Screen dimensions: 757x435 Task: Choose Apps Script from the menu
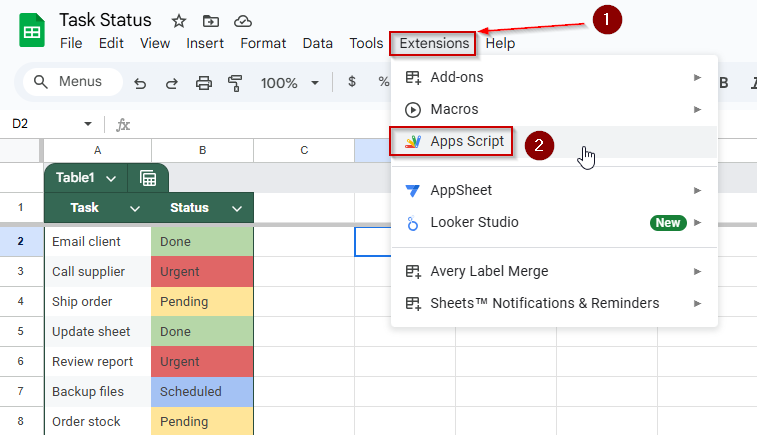click(554, 141)
